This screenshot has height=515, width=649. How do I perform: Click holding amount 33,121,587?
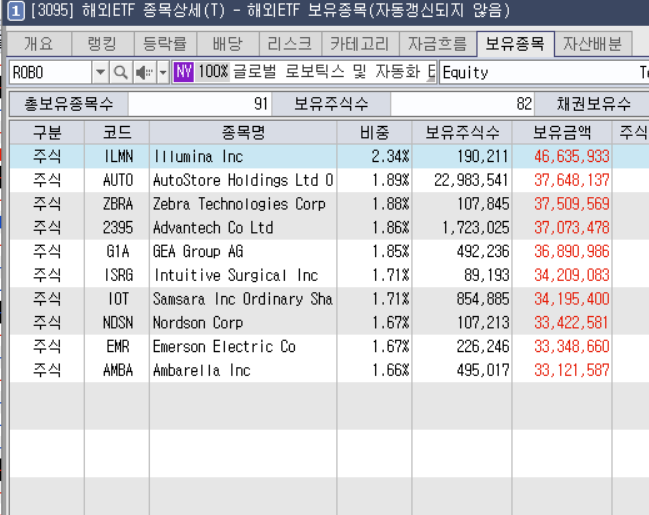[572, 370]
